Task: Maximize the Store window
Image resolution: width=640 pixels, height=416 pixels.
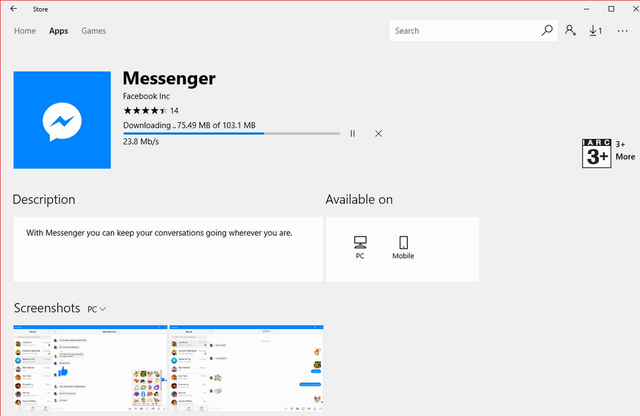Action: click(x=611, y=9)
